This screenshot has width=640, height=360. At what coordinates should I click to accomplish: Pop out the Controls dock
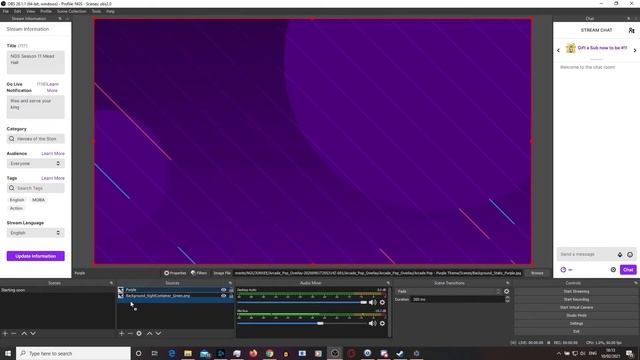click(636, 283)
